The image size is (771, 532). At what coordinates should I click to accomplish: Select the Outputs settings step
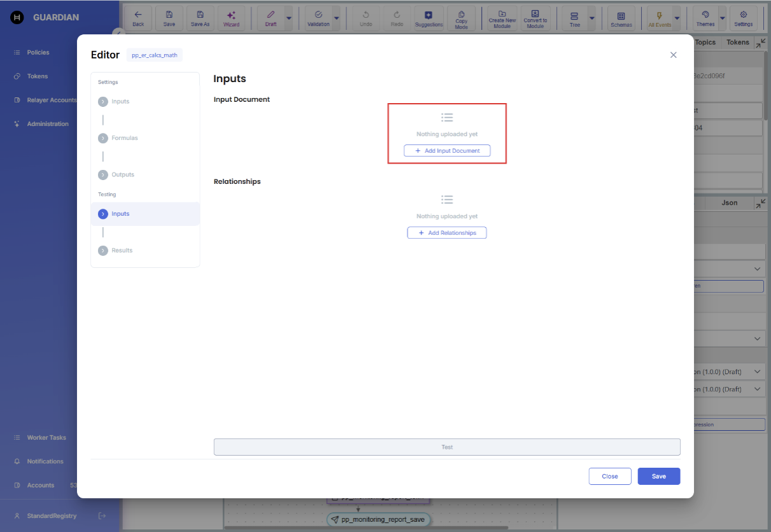click(x=122, y=174)
